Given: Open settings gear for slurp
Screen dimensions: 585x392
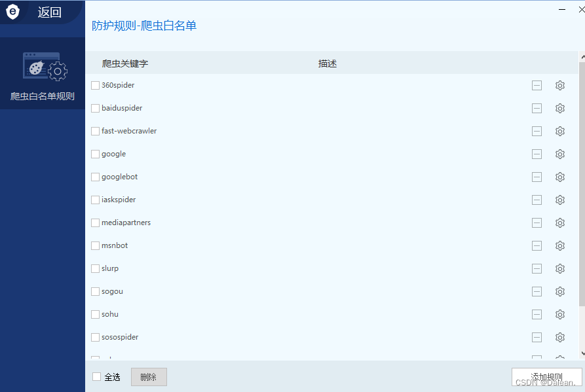Looking at the screenshot, I should click(559, 269).
